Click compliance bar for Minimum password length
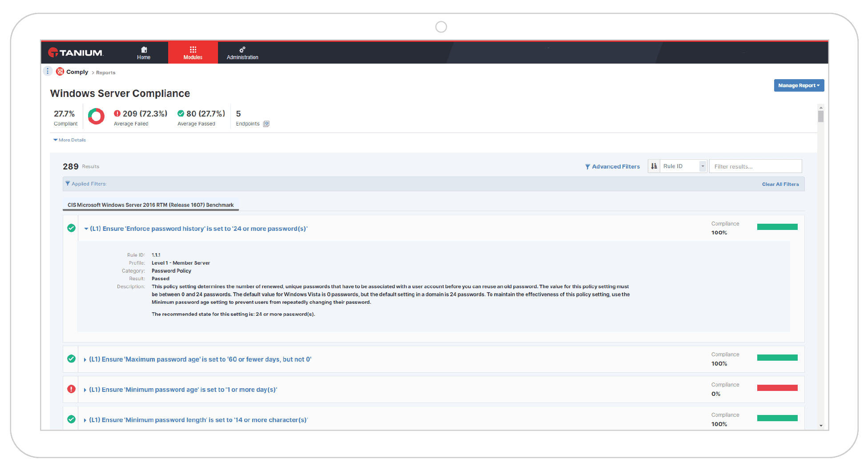Screen dimensions: 868x467 [777, 418]
